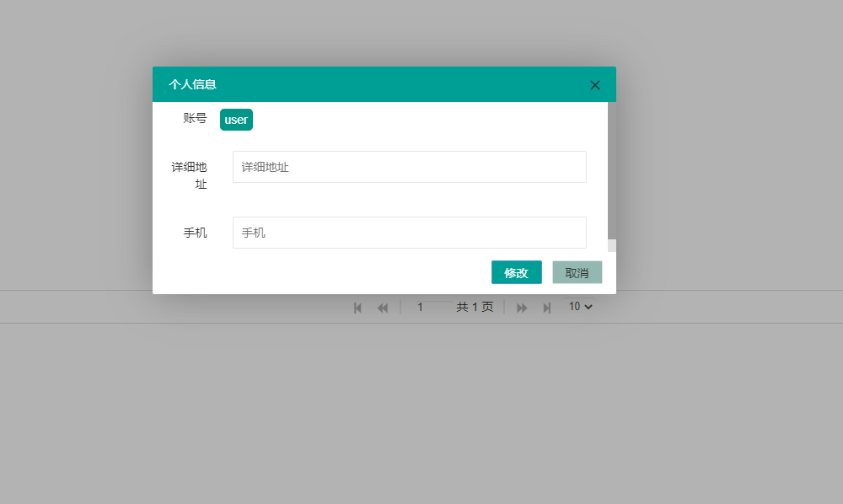
Task: Click the 个人信息 dialog title
Action: [191, 84]
